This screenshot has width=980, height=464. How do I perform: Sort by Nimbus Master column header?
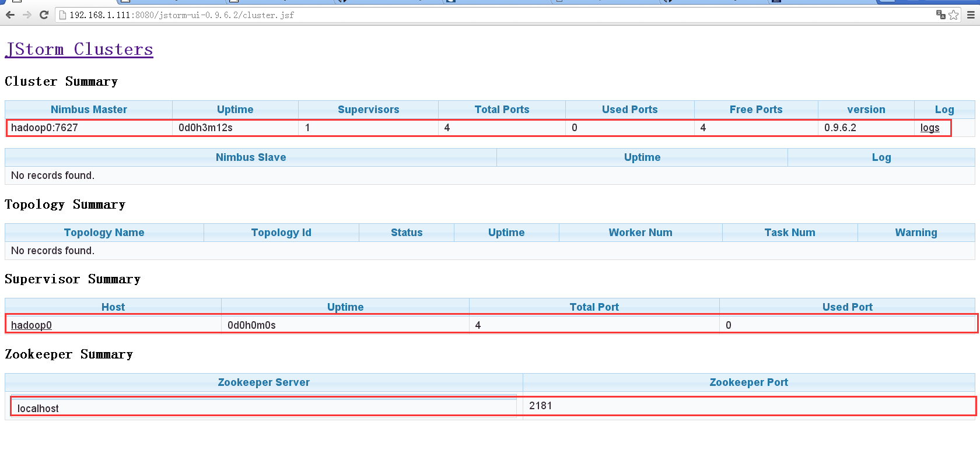89,110
